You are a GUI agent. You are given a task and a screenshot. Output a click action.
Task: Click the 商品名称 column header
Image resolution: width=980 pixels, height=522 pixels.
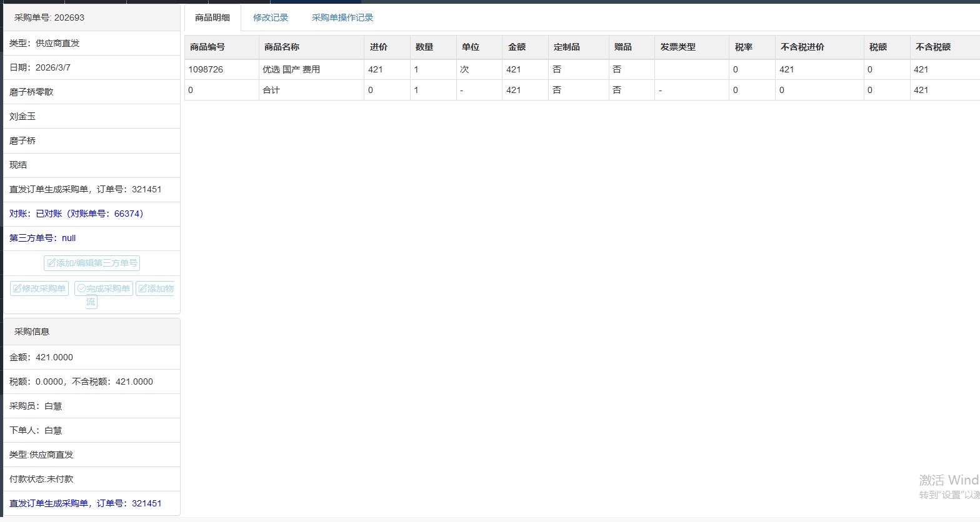click(x=282, y=47)
